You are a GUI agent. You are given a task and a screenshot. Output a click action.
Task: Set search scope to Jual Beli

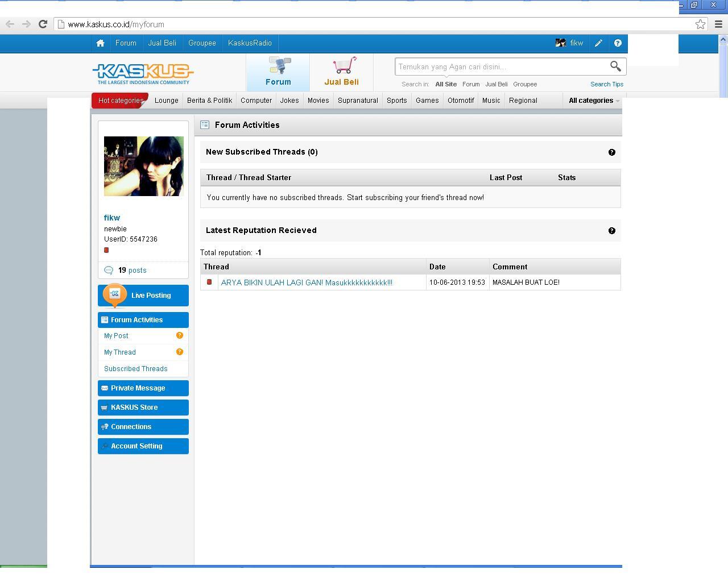coord(497,84)
